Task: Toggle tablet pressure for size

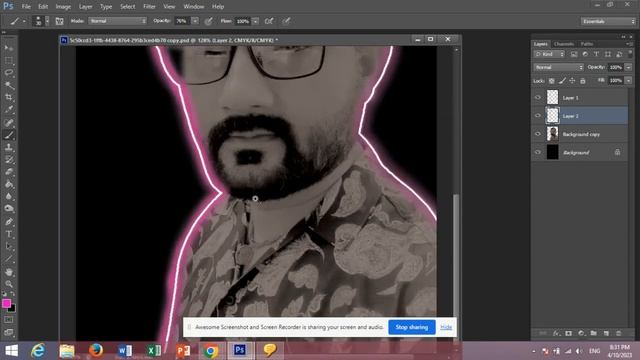Action: point(286,21)
